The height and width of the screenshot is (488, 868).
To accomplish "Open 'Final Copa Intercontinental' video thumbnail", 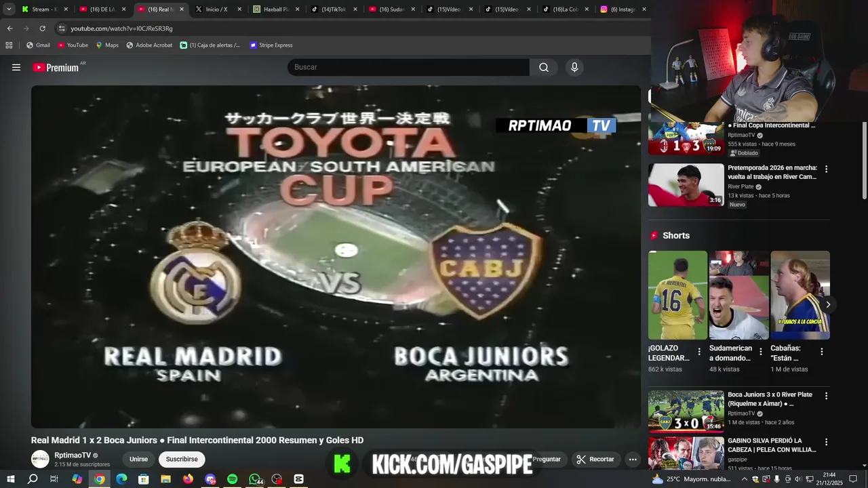I will pyautogui.click(x=686, y=138).
